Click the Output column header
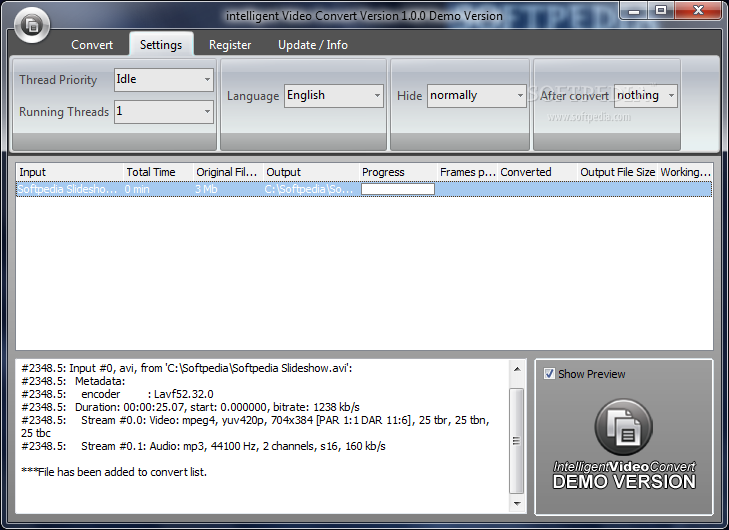This screenshot has height=530, width=729. point(311,172)
